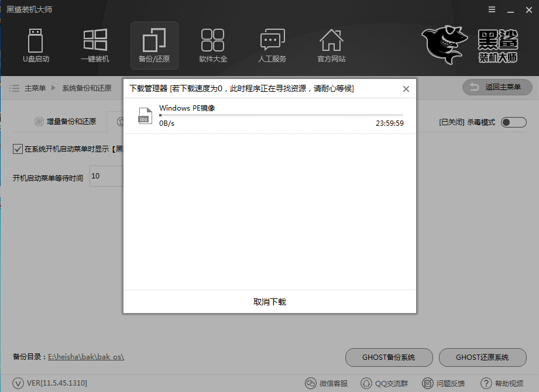This screenshot has width=539, height=392.
Task: Open the hamburger menu at top right
Action: click(490, 9)
